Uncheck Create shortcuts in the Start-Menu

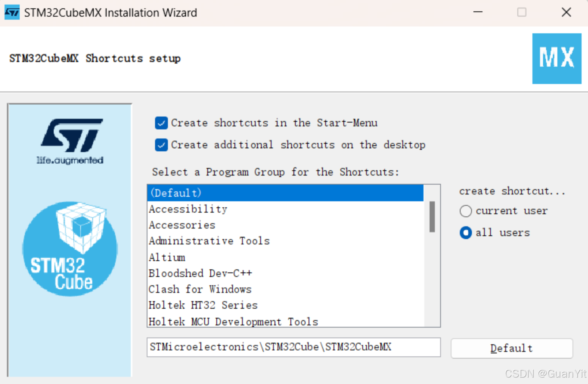click(161, 123)
